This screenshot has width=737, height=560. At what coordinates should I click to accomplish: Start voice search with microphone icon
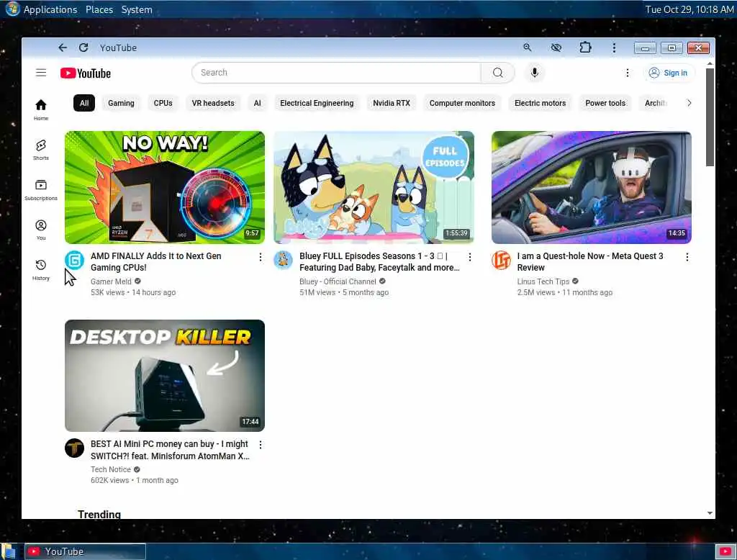pos(535,73)
